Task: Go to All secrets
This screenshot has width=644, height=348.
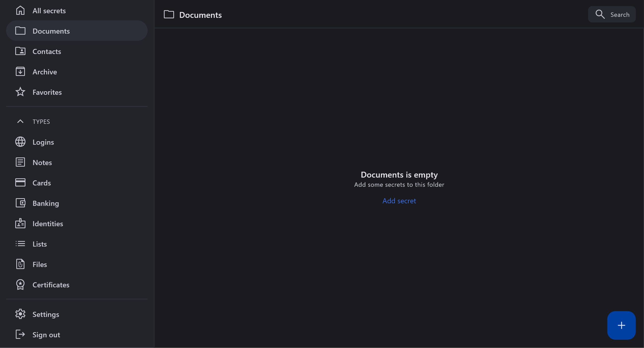Action: pos(49,11)
